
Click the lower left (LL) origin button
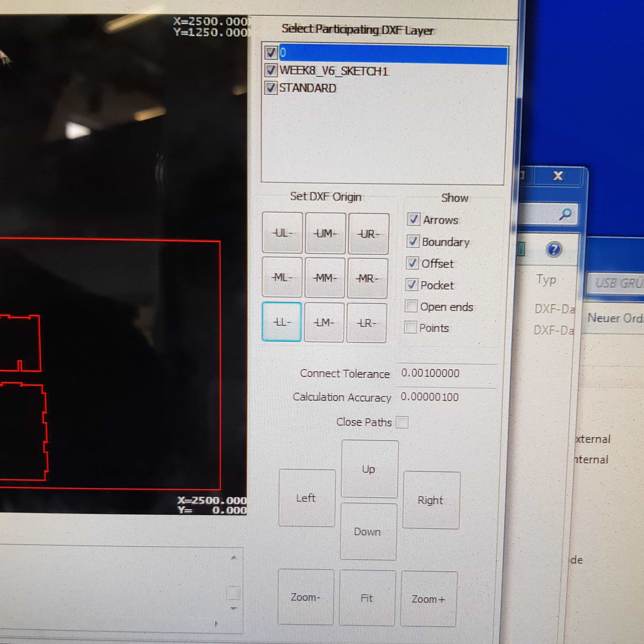[x=282, y=322]
